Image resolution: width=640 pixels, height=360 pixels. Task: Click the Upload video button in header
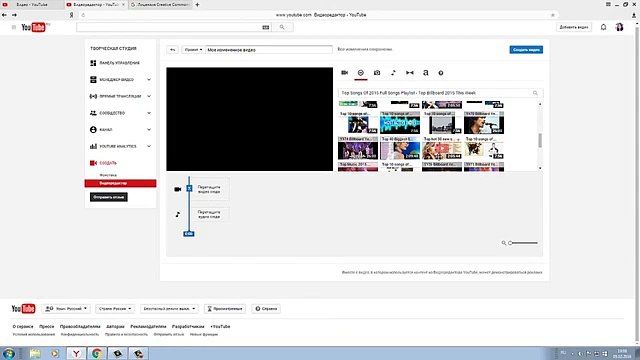tap(574, 27)
